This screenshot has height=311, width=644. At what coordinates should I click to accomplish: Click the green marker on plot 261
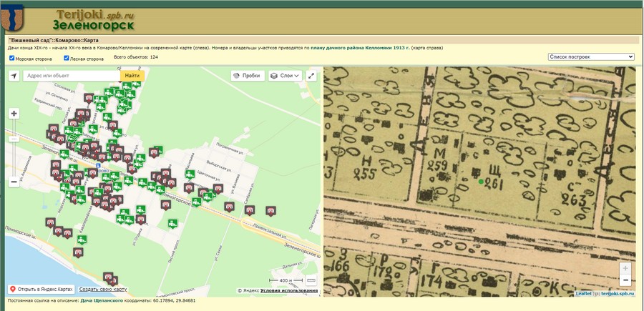coord(481,182)
